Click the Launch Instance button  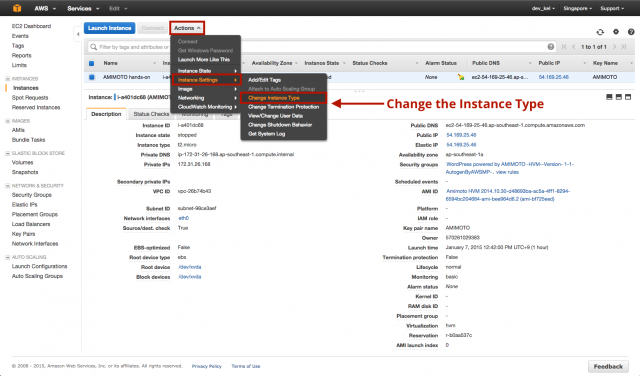109,28
